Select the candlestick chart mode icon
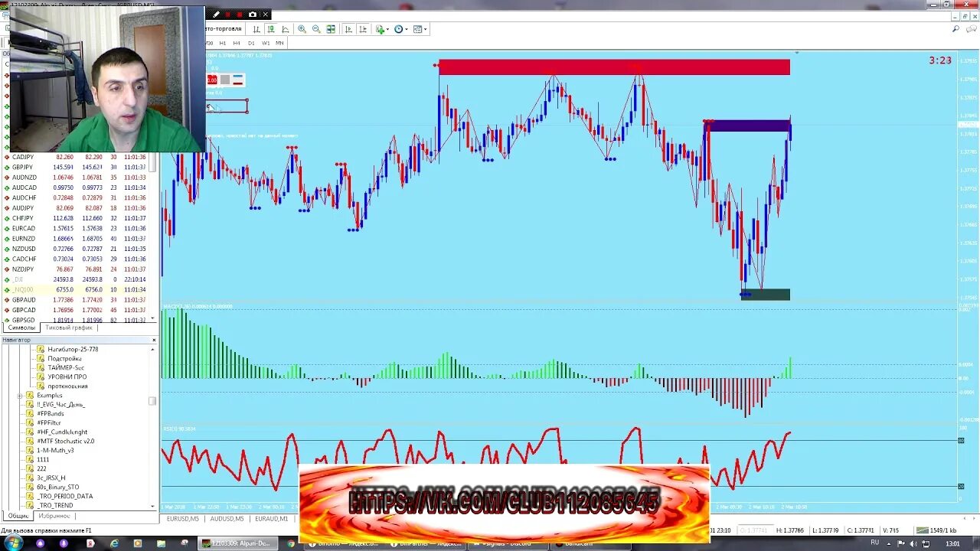This screenshot has height=551, width=980. click(270, 29)
